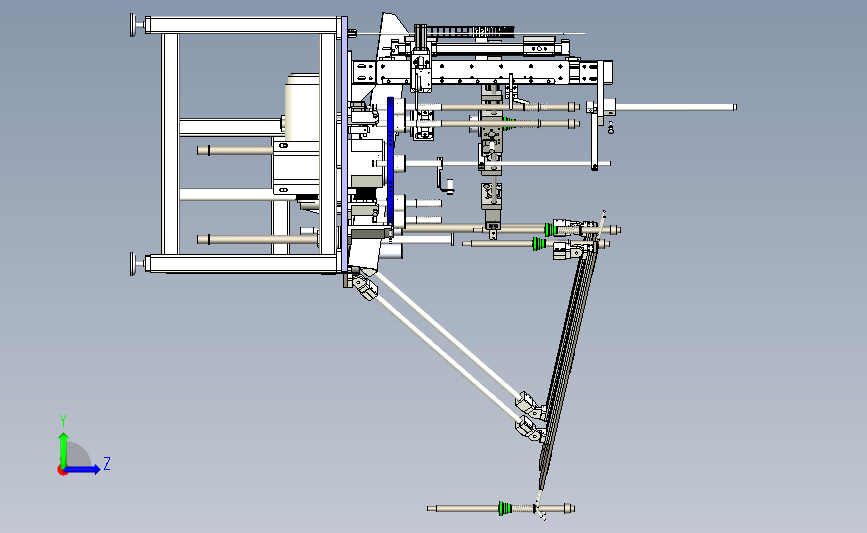867x533 pixels.
Task: Select the long thin rod extending far right
Action: point(675,107)
